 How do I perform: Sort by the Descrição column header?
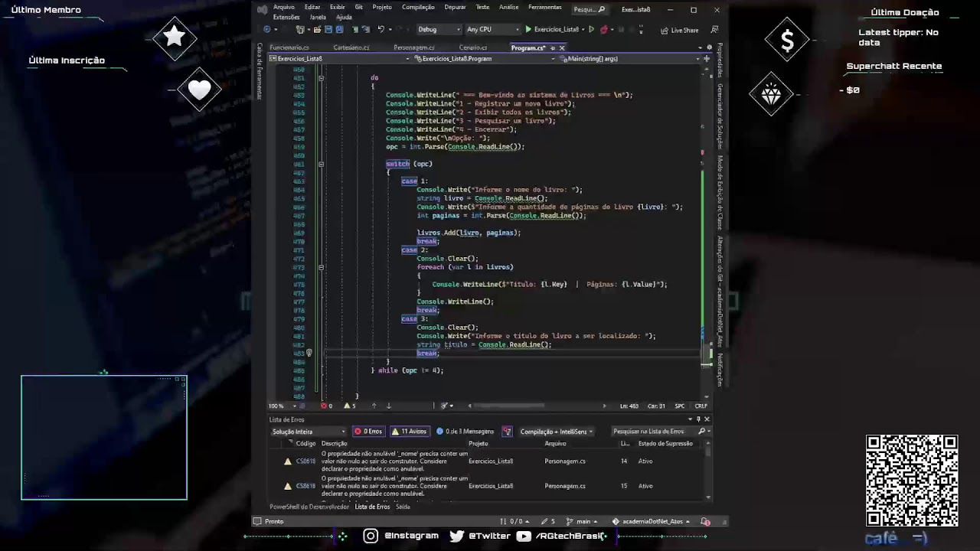click(335, 444)
